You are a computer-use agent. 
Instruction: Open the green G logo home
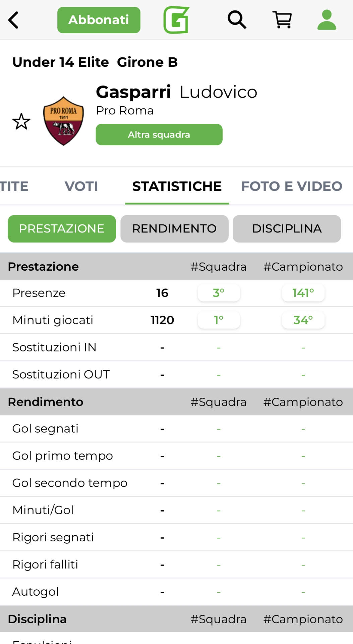point(176,20)
